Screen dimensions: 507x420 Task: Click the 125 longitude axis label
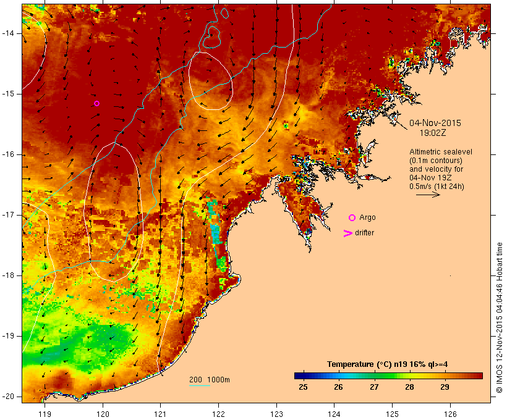click(392, 414)
